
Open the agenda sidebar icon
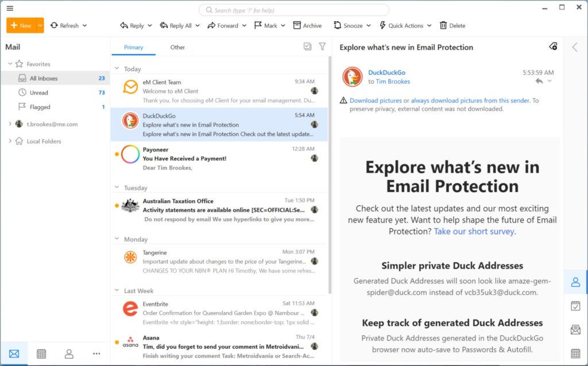(x=575, y=306)
